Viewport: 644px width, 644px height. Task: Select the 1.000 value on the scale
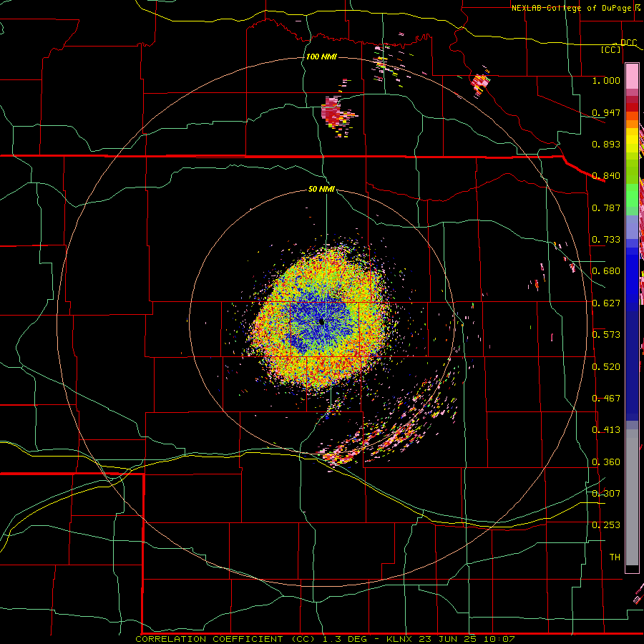[x=606, y=80]
